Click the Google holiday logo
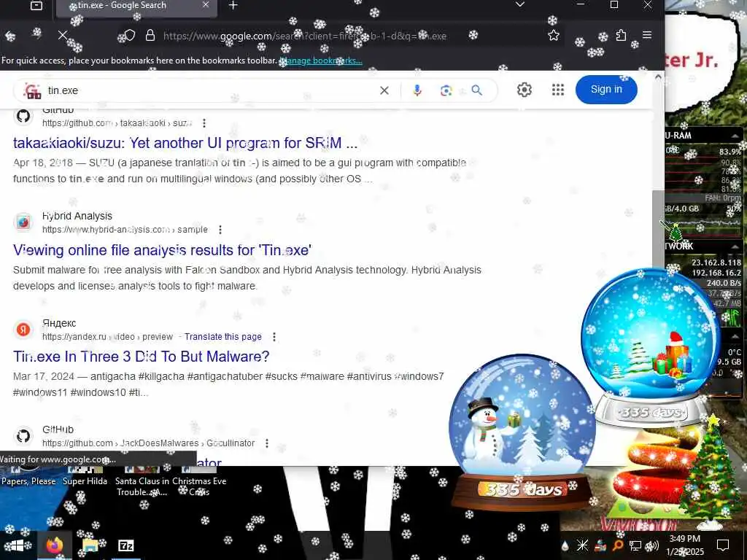 [x=32, y=90]
